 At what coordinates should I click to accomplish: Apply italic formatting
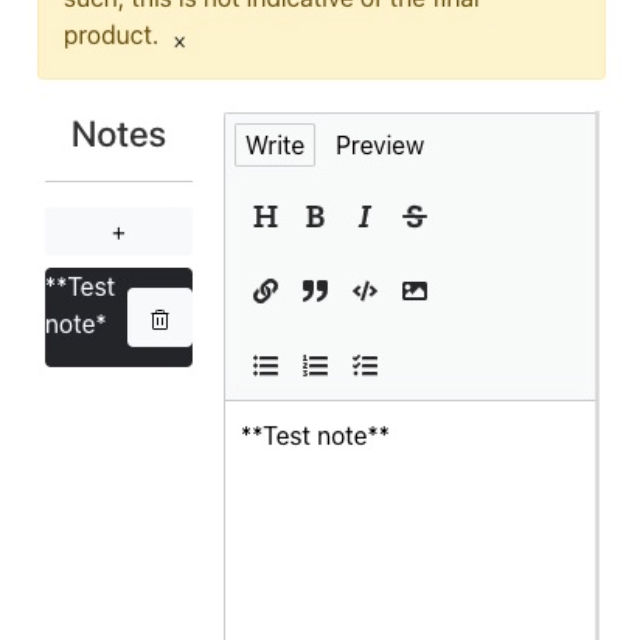(x=365, y=217)
